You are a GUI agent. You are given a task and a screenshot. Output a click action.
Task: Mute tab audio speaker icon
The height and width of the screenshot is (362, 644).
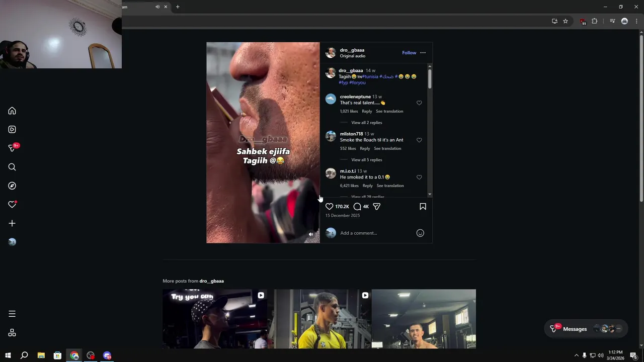[x=157, y=7]
